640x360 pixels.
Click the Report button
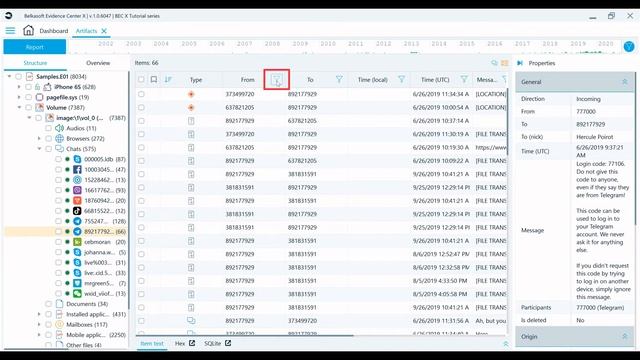35,47
